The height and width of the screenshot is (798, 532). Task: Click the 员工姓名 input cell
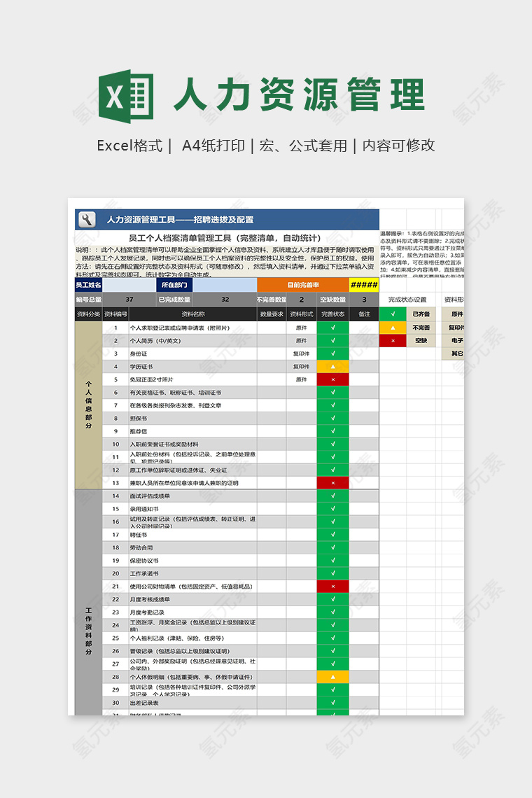[129, 285]
